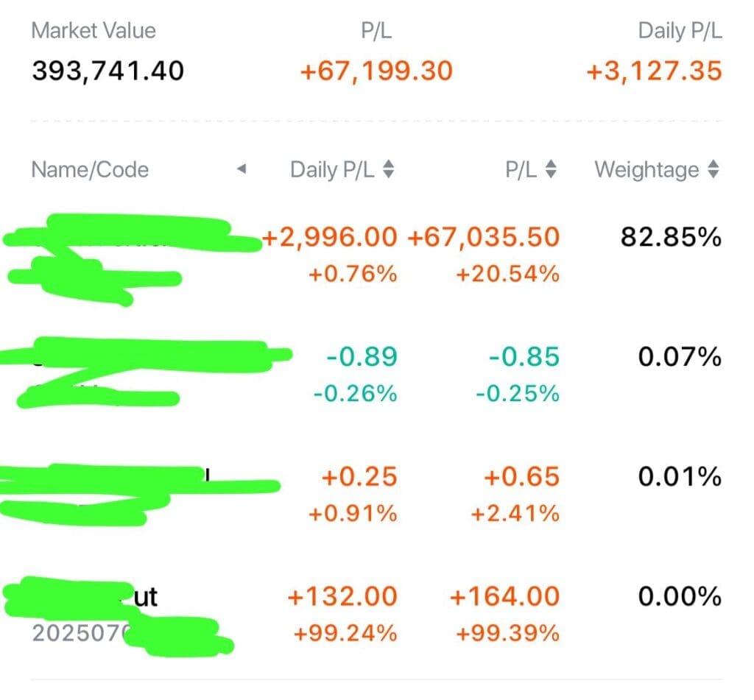
Task: Open the position showing +67,035.50 profit
Action: click(x=483, y=237)
